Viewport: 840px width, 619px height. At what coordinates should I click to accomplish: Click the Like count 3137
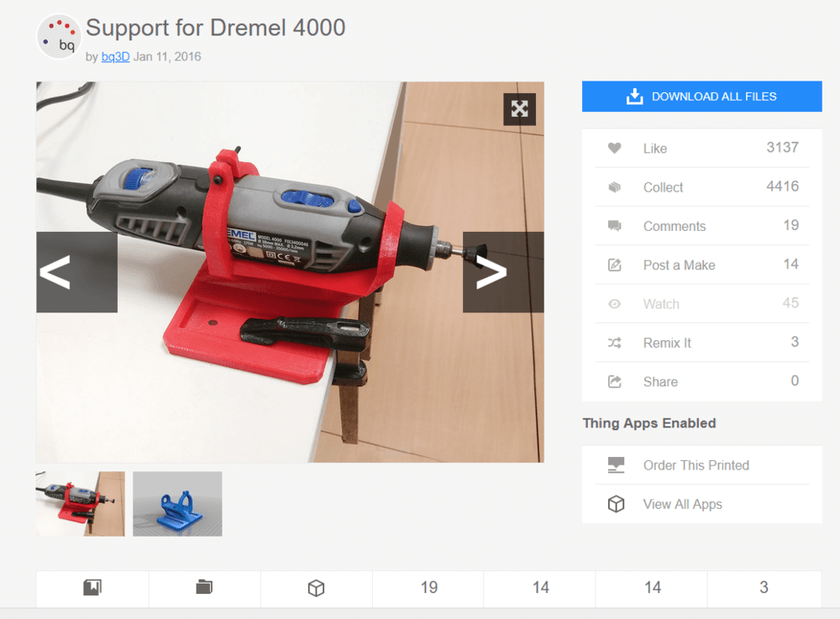coord(783,147)
